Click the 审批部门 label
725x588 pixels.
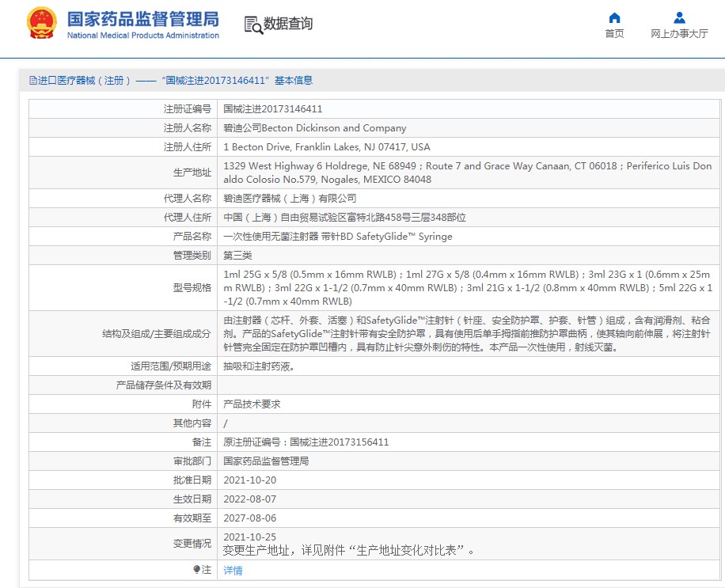(x=192, y=461)
